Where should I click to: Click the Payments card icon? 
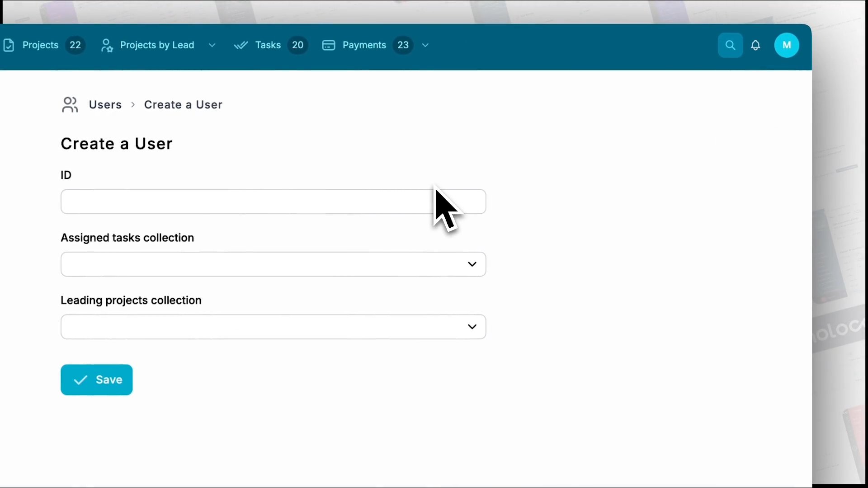[x=329, y=45]
